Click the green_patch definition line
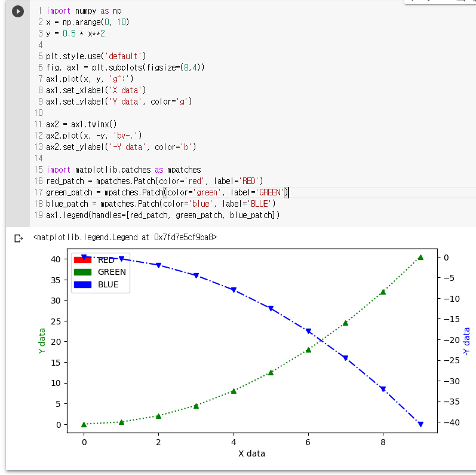This screenshot has height=475, width=476. (167, 192)
